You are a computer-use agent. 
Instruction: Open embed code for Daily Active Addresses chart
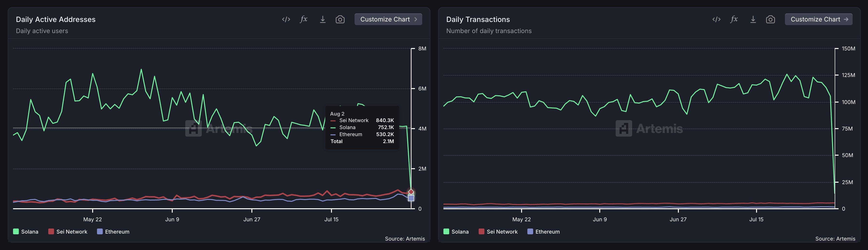point(286,20)
